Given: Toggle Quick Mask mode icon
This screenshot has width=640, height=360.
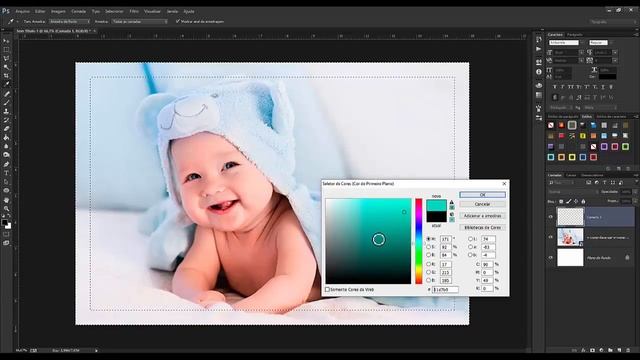Looking at the screenshot, I should pos(6,234).
